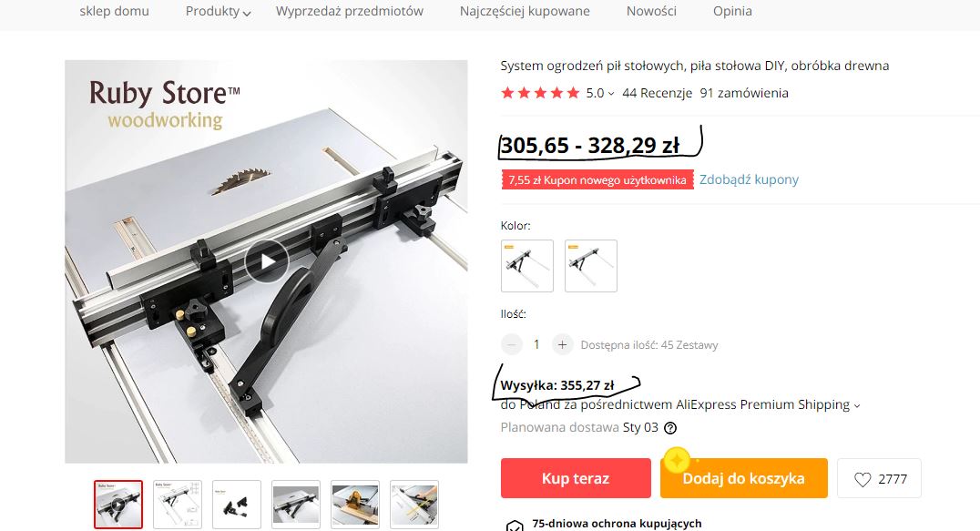Play the product video on main image
The height and width of the screenshot is (531, 980).
tap(267, 261)
